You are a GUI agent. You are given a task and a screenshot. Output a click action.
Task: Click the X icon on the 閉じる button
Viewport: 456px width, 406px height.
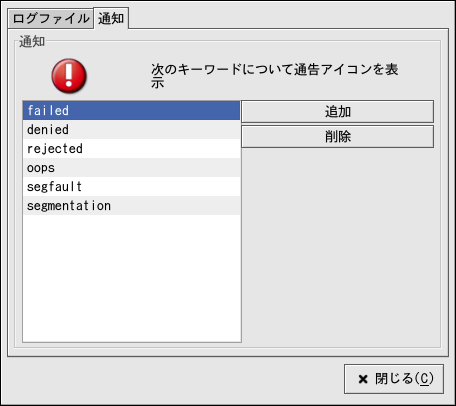click(363, 379)
